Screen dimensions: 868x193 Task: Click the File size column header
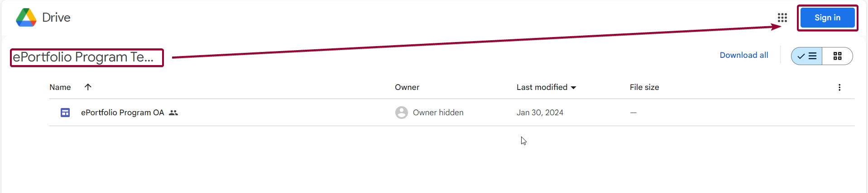pyautogui.click(x=644, y=87)
